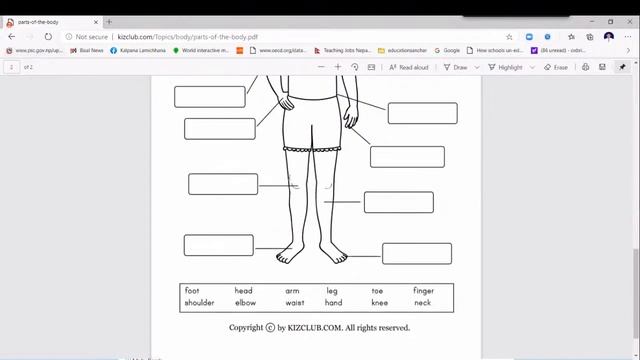
Task: Click the word 'knee' in the word bank
Action: point(380,302)
